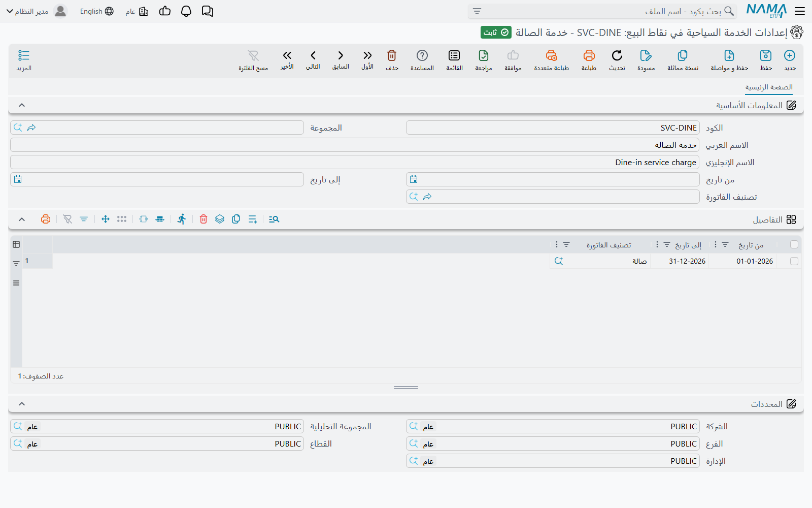This screenshot has width=812, height=508.
Task: Click the الاسم الإنجليزي input field
Action: point(355,163)
